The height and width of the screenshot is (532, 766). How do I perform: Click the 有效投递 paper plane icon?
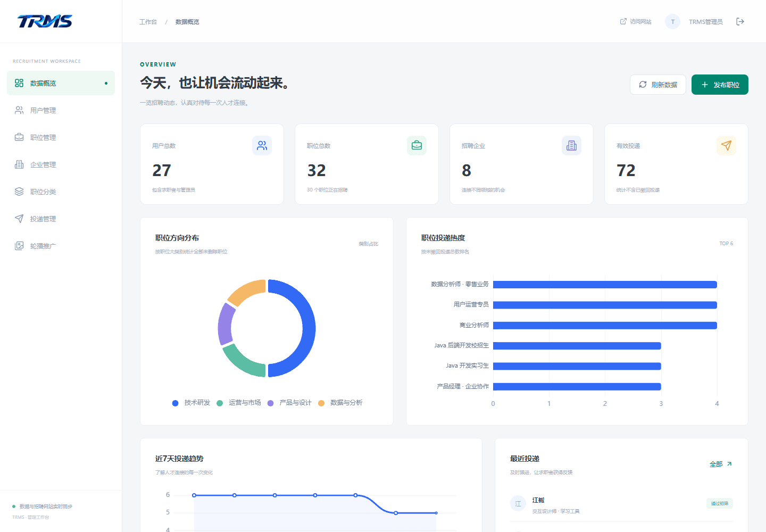(726, 145)
